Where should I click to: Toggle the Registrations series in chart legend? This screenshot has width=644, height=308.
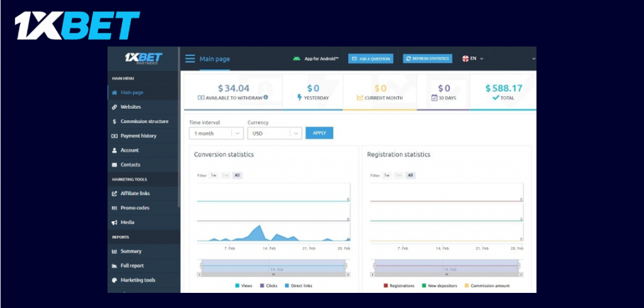[x=398, y=285]
